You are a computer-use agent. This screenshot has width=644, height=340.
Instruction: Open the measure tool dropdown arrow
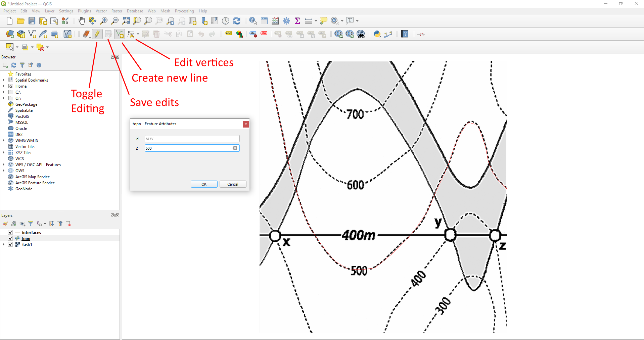pyautogui.click(x=316, y=21)
